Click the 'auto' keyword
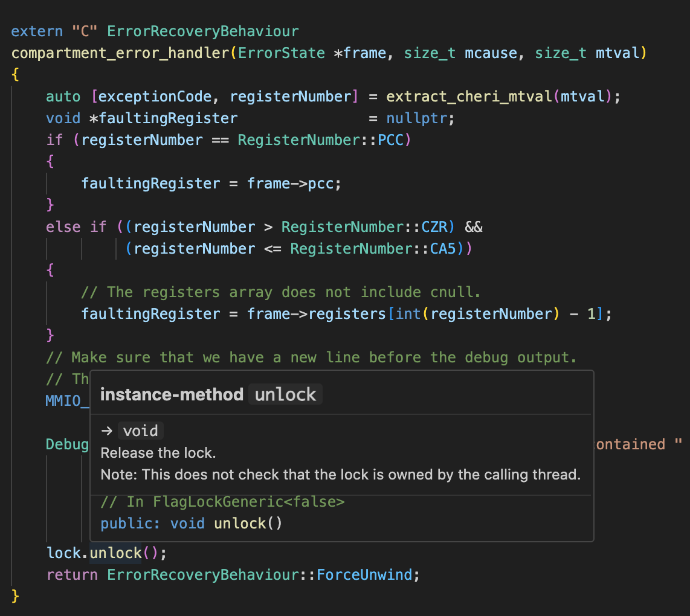The width and height of the screenshot is (690, 616). point(63,97)
